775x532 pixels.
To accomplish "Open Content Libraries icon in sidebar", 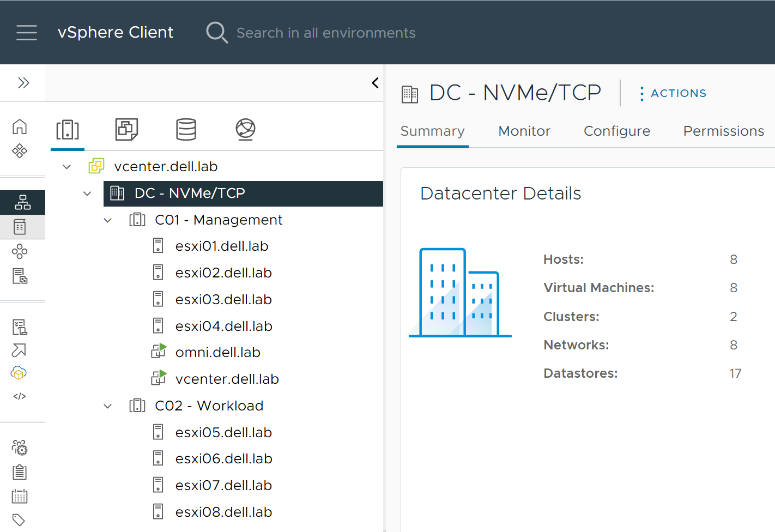I will point(20,227).
